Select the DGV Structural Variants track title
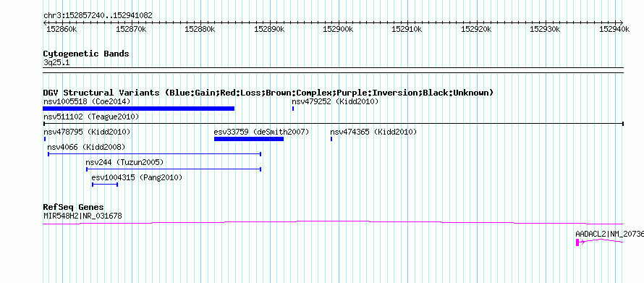 pos(268,93)
